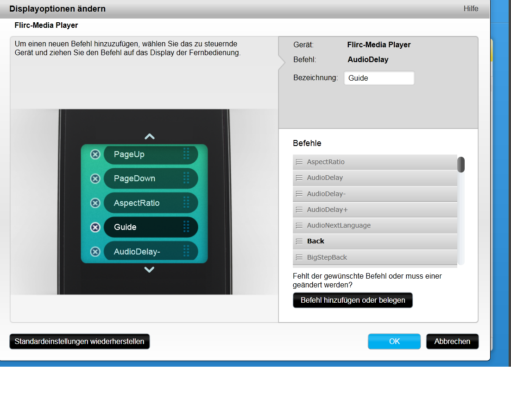Viewport: 511px width, 420px height.
Task: Remove Guide command with its X icon
Action: point(95,227)
